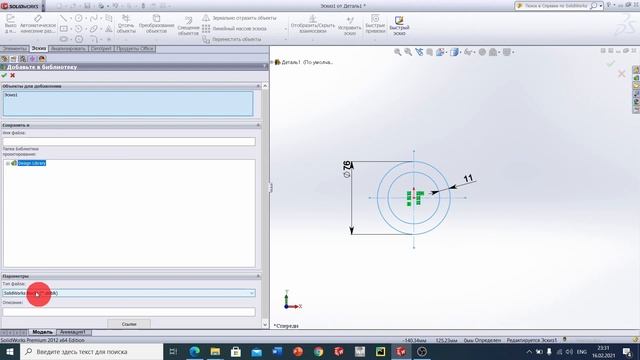
Task: Click Linear Sketch Pattern command
Action: click(x=235, y=29)
